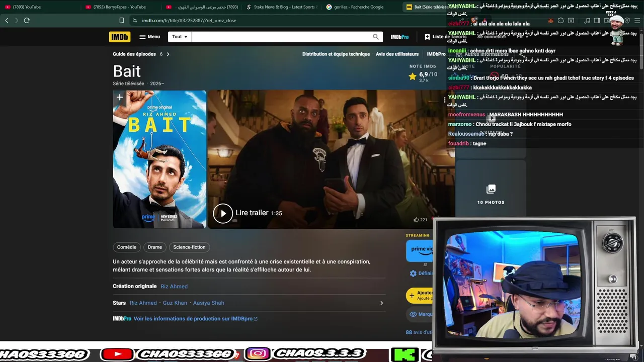Viewport: 644px width, 362px height.
Task: Expand the Stars cast list arrow
Action: pos(381,303)
